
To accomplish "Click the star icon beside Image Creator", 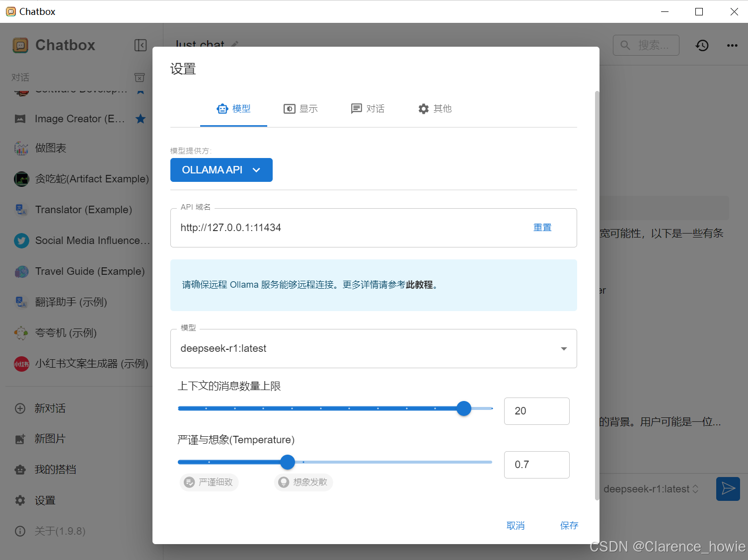I will click(141, 119).
